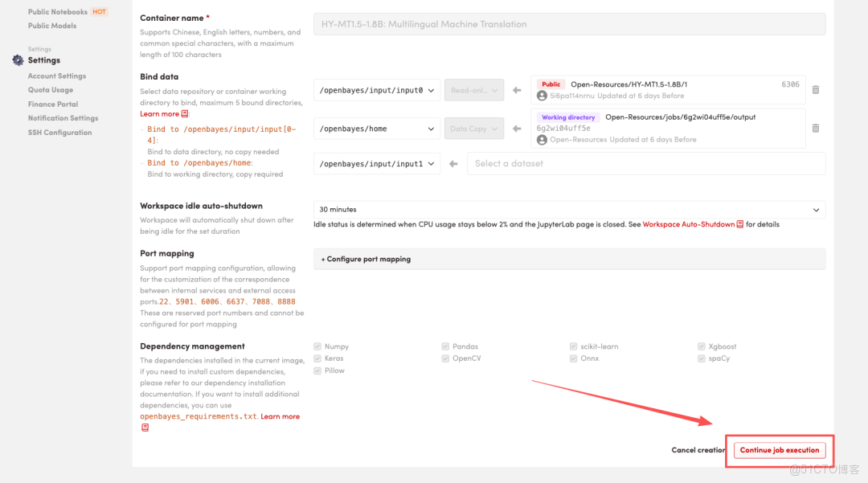The height and width of the screenshot is (483, 868).
Task: Click Continue job execution button
Action: [x=780, y=450]
